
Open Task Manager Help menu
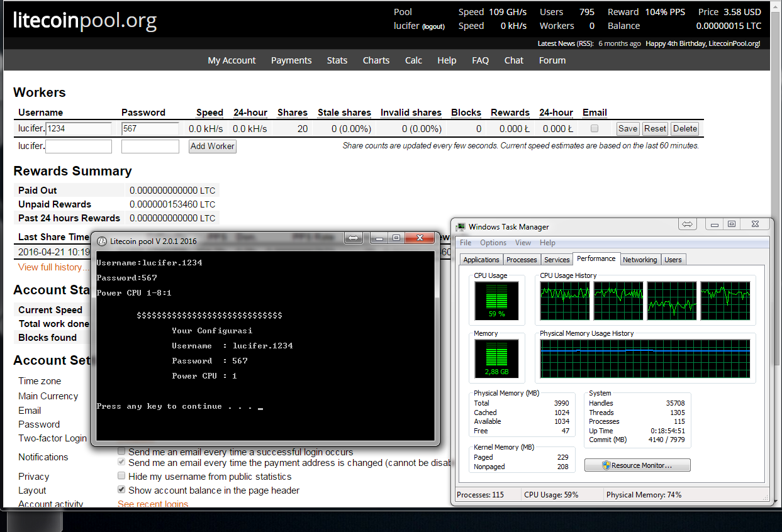click(x=547, y=243)
